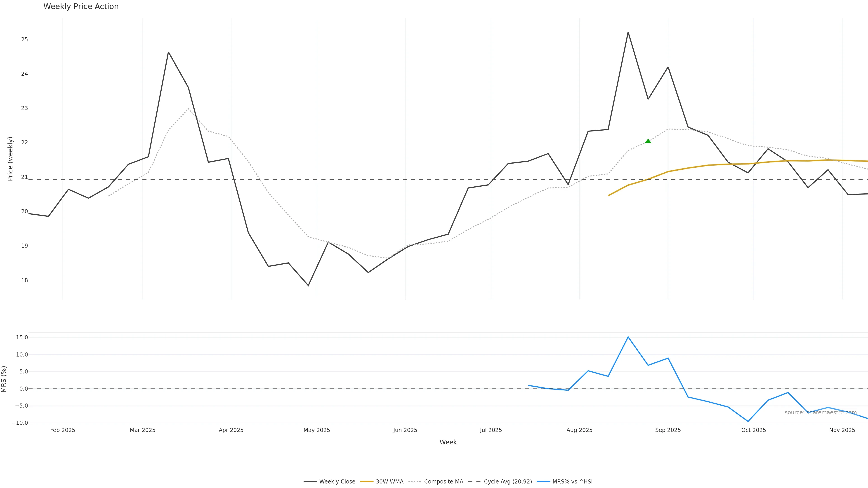Click the March weekly close peak point
The image size is (868, 488).
[x=168, y=52]
